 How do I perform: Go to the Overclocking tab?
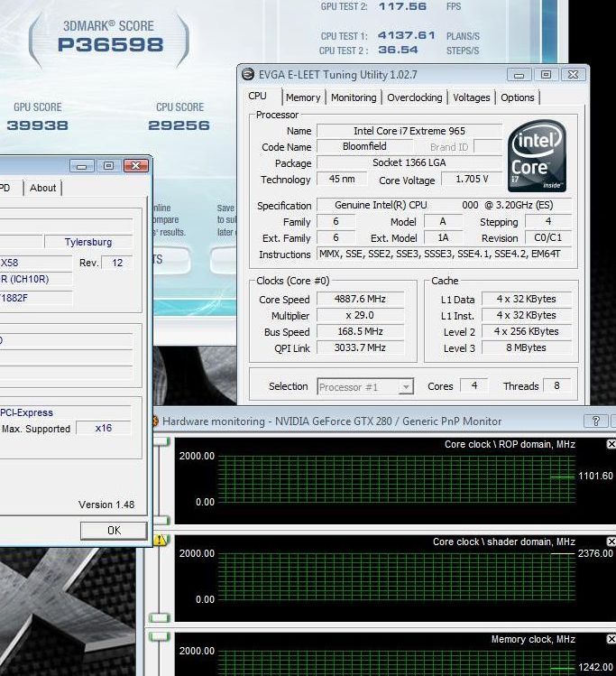tap(414, 97)
